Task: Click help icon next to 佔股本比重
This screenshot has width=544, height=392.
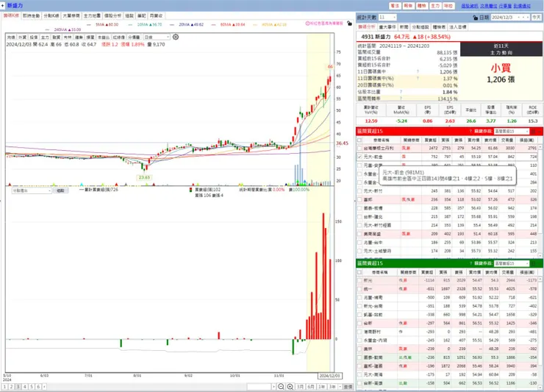Action: pyautogui.click(x=401, y=92)
